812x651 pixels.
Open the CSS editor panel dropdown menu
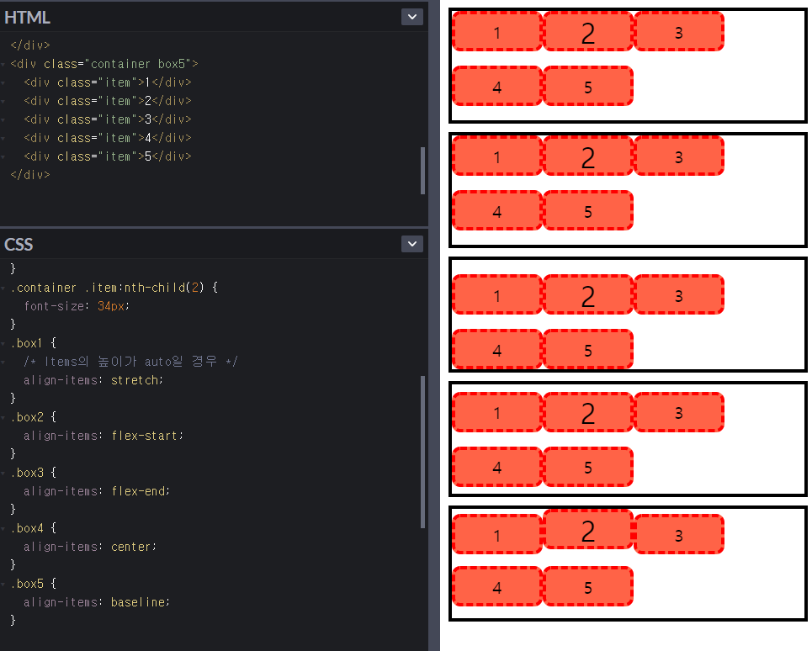(x=412, y=244)
